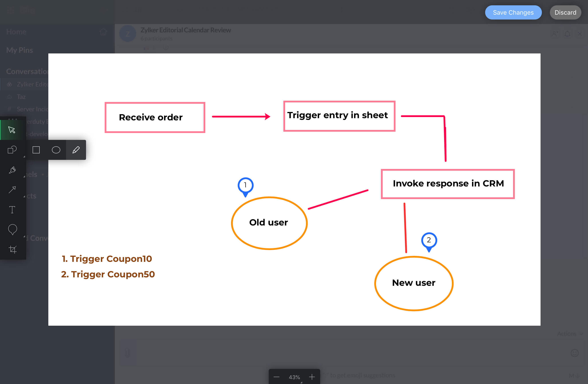Select the shape tool
The width and height of the screenshot is (588, 384).
13,150
